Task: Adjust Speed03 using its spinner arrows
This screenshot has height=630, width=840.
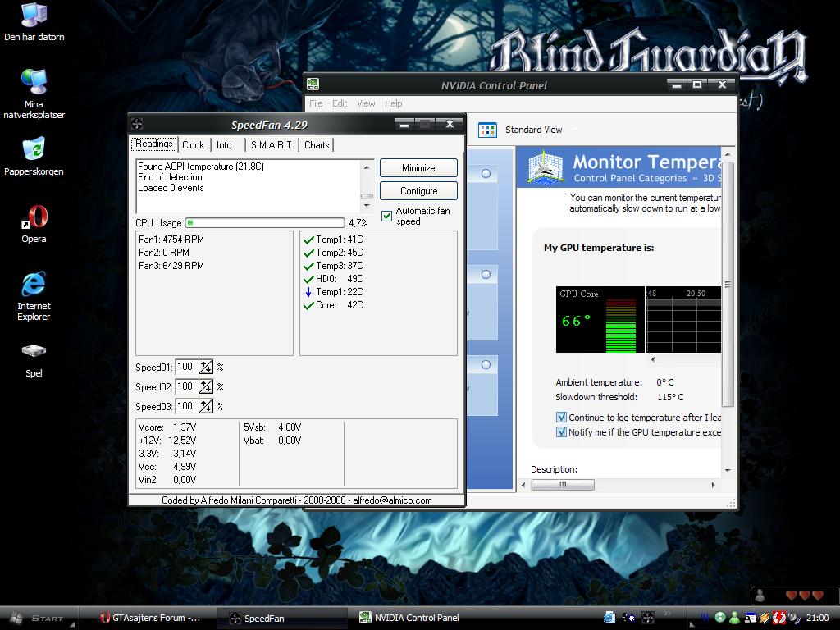Action: (x=206, y=406)
